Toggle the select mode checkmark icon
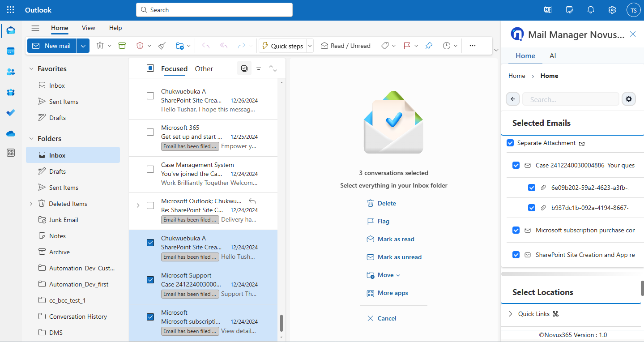This screenshot has width=644, height=342. coord(244,68)
